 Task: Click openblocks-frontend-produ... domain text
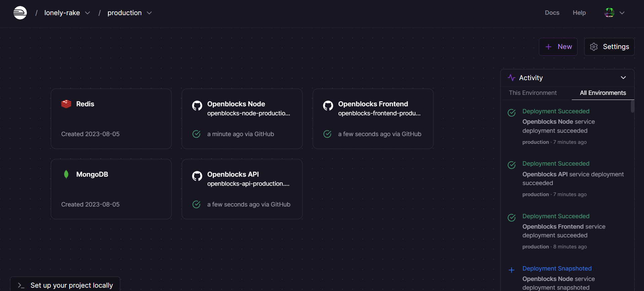pyautogui.click(x=379, y=113)
